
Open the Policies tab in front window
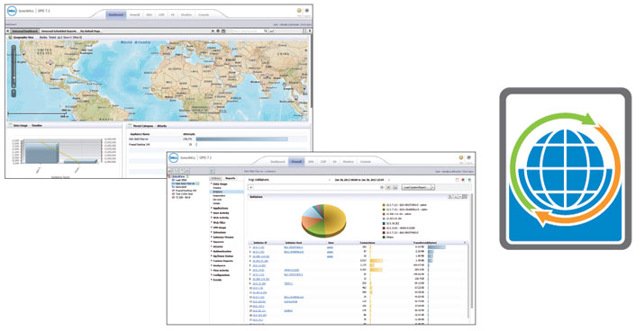pyautogui.click(x=216, y=178)
